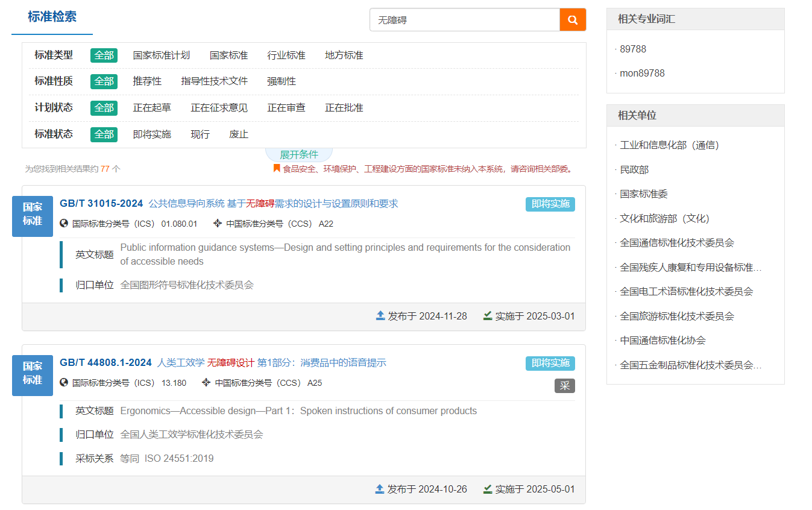Click the implementation checkmark icon for 2025-03-01
This screenshot has height=510, width=812.
pos(488,316)
